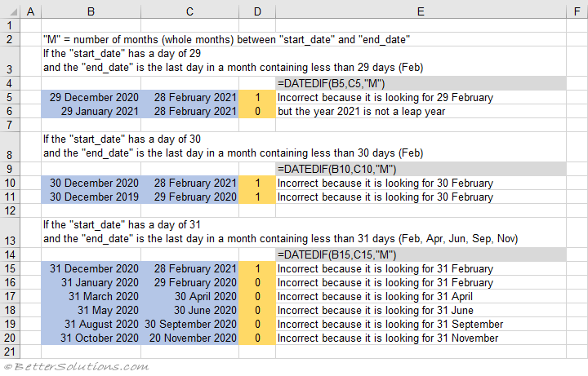Click 'looking for 31 November' note
Screen dimensions: 588x376
[x=388, y=338]
